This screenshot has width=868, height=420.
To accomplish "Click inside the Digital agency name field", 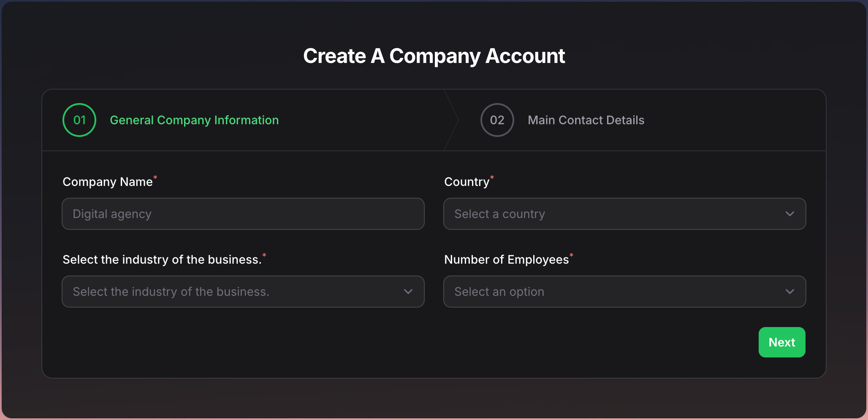I will point(243,214).
